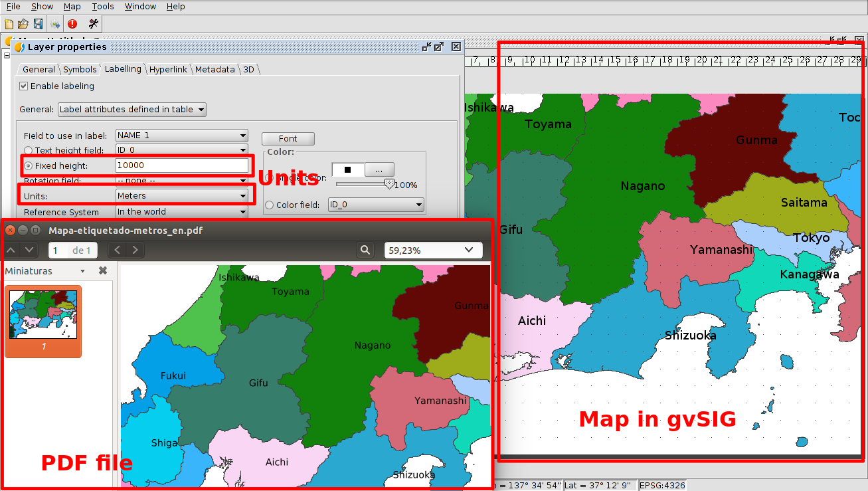
Task: Click the red exclamation alert icon
Action: 72,24
